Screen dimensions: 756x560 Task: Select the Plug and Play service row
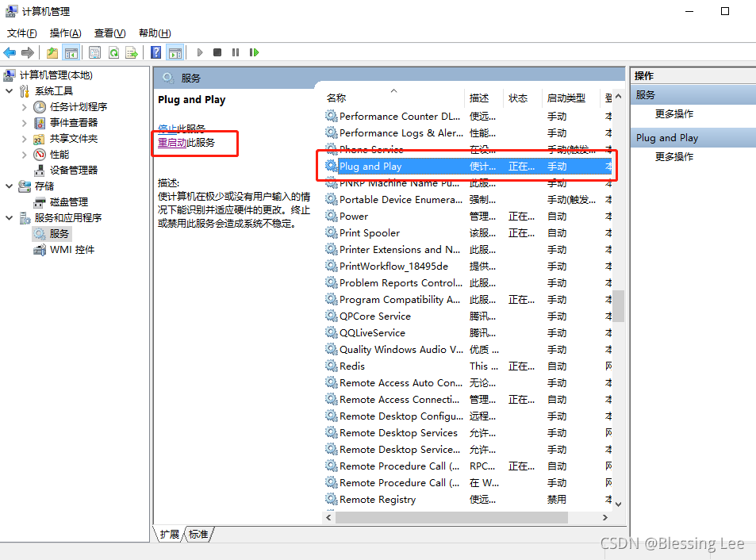468,167
